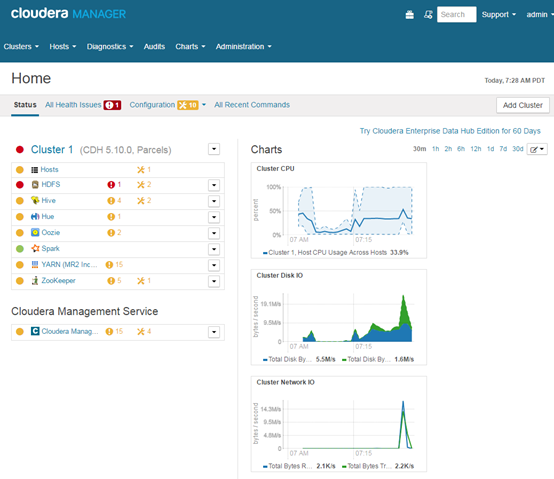Image resolution: width=554 pixels, height=479 pixels.
Task: Open the Hosts menu in navigation bar
Action: 63,47
